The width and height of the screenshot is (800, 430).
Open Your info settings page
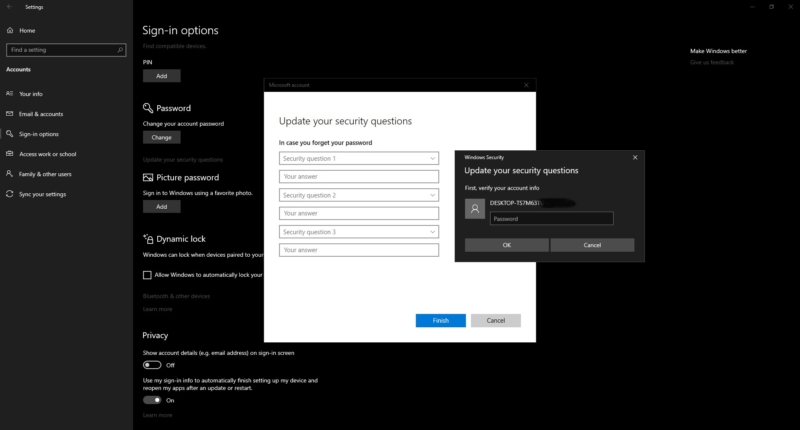[31, 94]
